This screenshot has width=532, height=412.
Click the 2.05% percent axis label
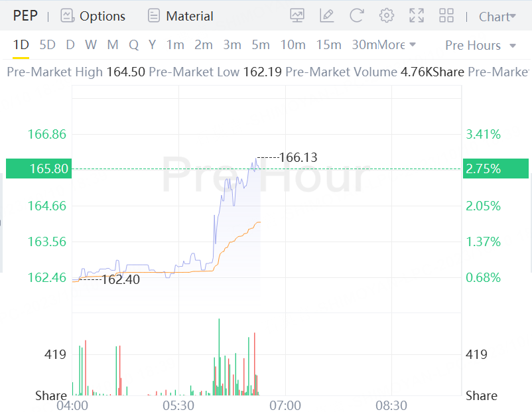click(x=483, y=206)
